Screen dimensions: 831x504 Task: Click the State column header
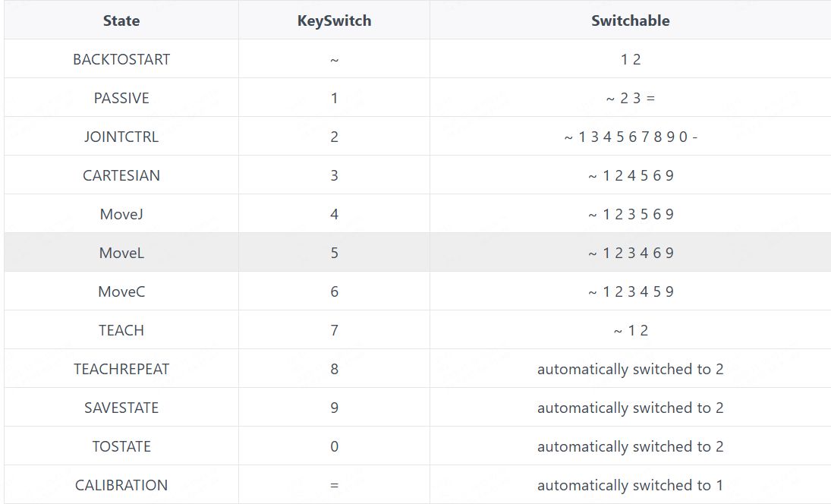pyautogui.click(x=121, y=20)
